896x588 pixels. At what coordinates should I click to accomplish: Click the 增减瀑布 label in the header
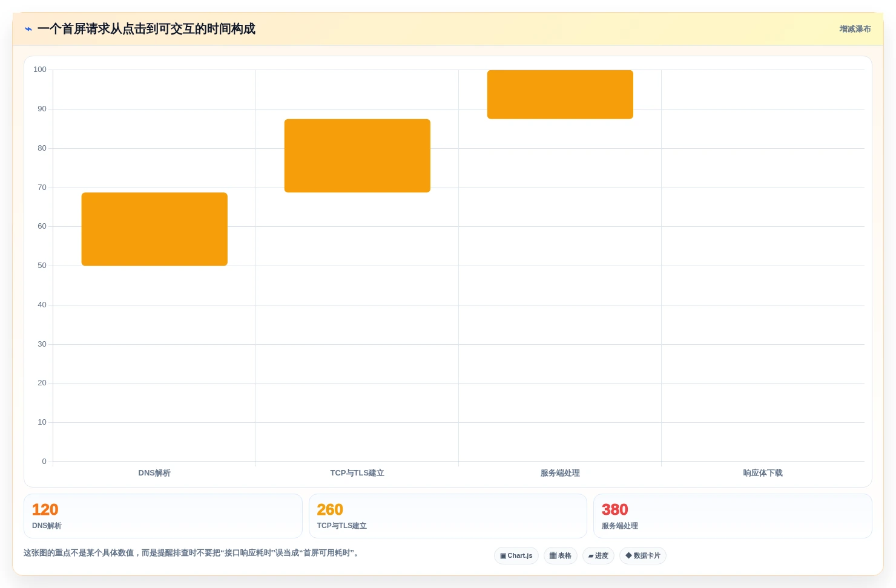(x=855, y=29)
